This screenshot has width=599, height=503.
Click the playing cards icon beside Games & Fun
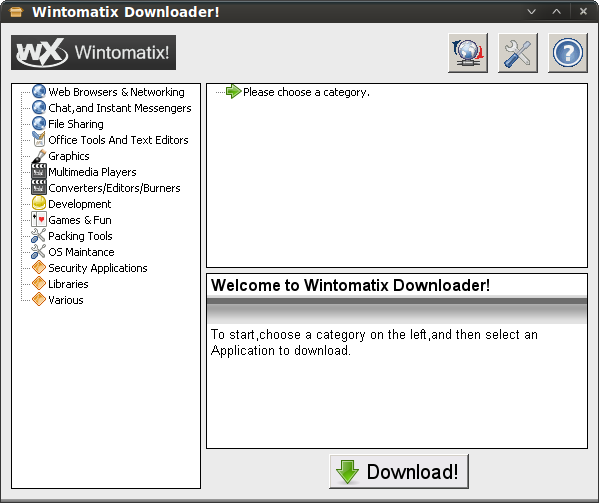tap(39, 220)
